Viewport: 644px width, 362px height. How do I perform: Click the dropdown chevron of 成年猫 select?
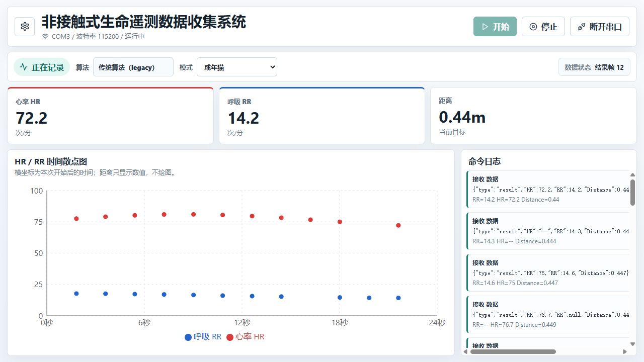click(x=272, y=67)
